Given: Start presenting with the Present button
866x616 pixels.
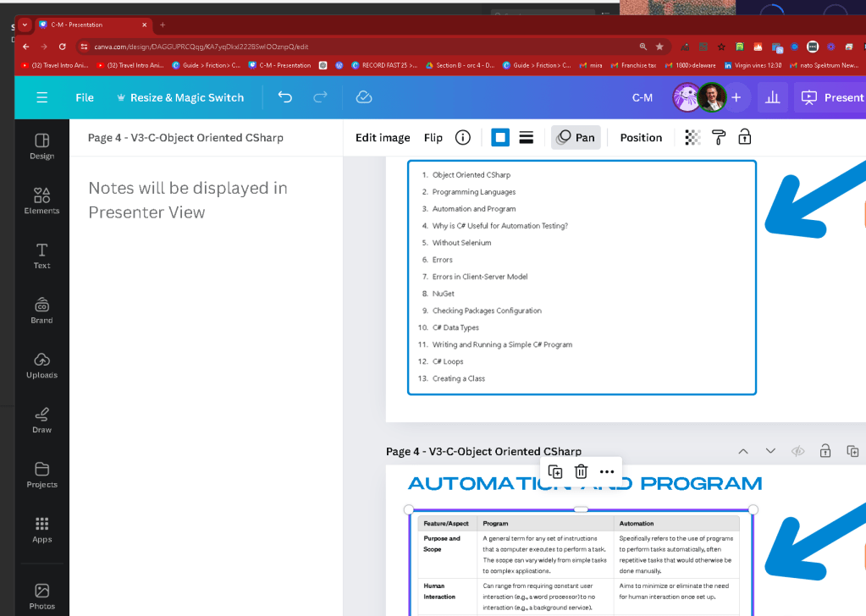Looking at the screenshot, I should [832, 97].
